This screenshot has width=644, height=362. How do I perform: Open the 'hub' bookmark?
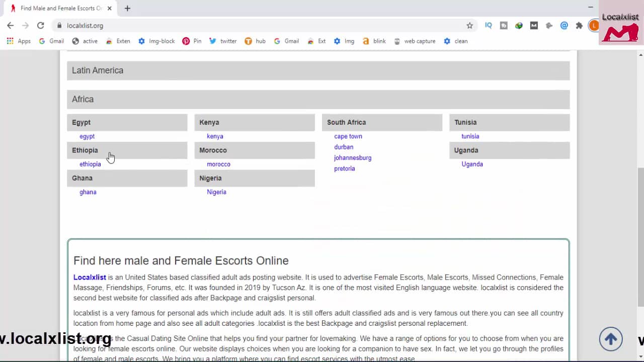point(255,41)
